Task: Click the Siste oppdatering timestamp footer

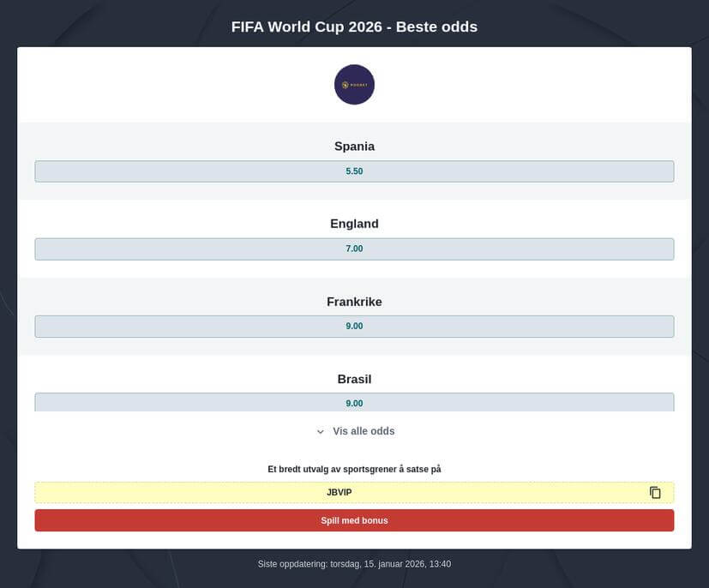Action: 354,564
